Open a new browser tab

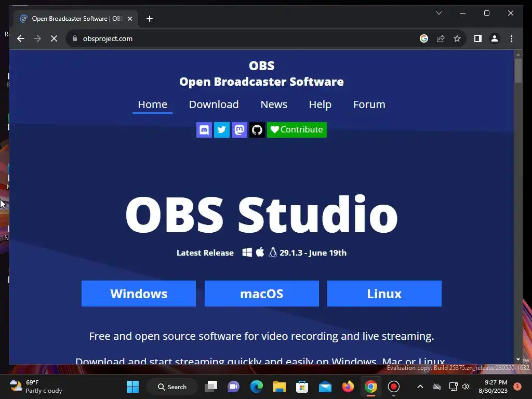click(150, 19)
